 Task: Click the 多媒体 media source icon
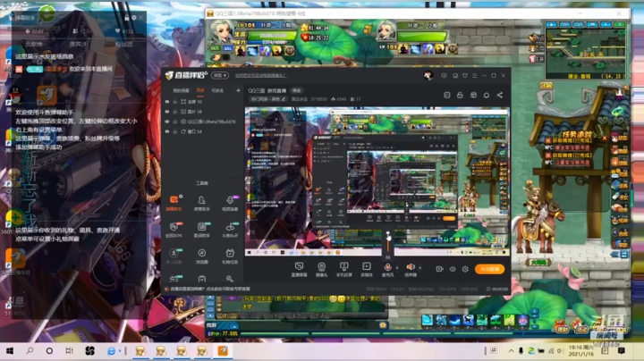pyautogui.click(x=367, y=270)
